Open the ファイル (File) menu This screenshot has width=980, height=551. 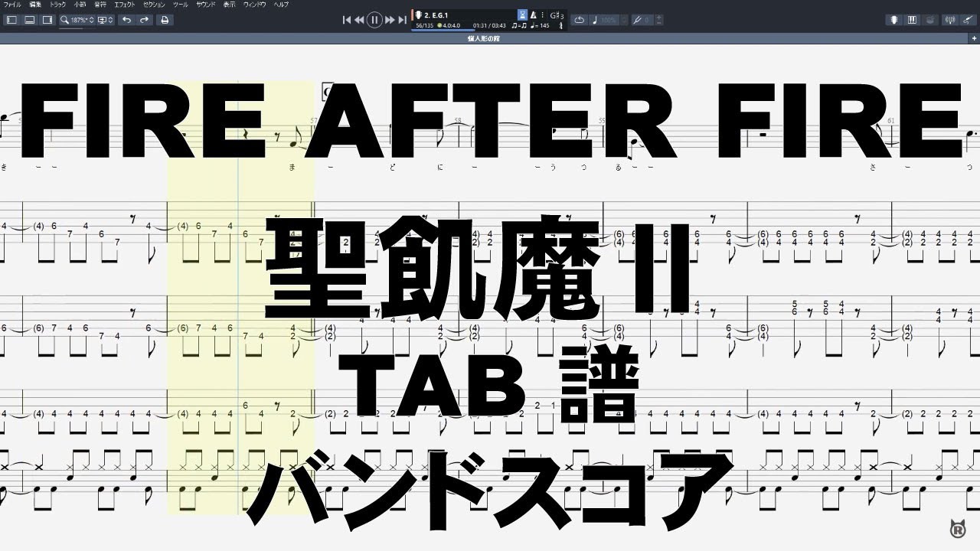pos(12,5)
